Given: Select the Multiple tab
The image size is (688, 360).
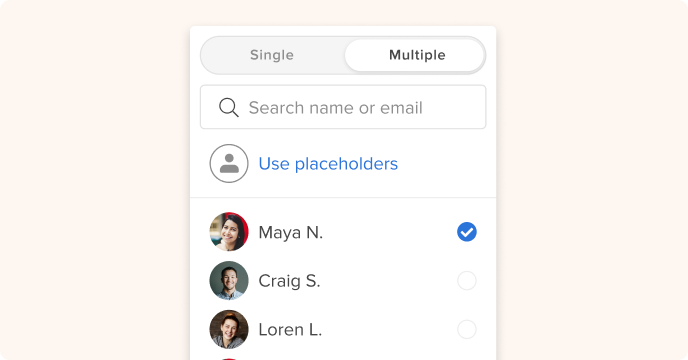Looking at the screenshot, I should click(x=415, y=55).
